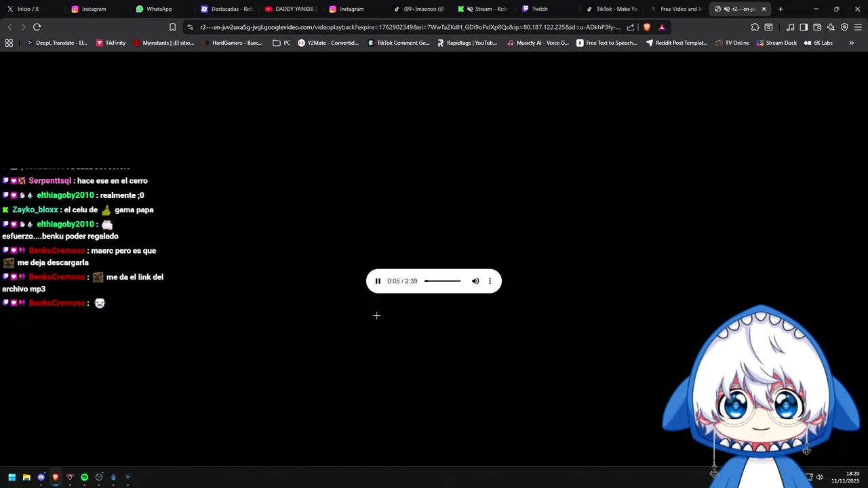The height and width of the screenshot is (488, 868).
Task: Open the Stream Dock bookmark
Action: point(776,43)
